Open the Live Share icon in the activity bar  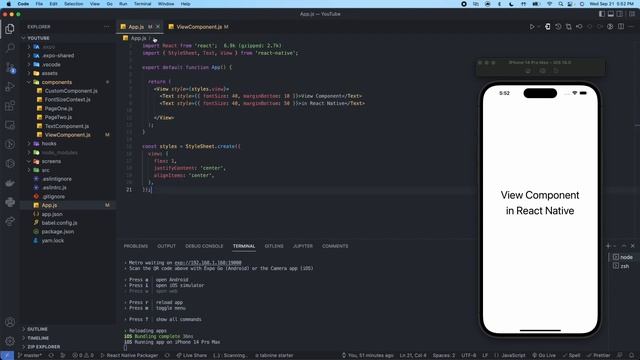tap(10, 221)
